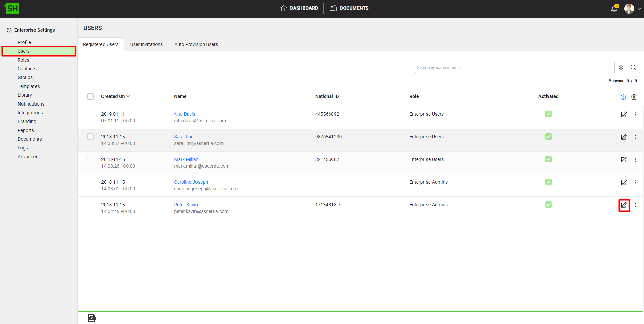The height and width of the screenshot is (324, 644).
Task: Click the edit icon for Peter Kavin
Action: click(624, 205)
